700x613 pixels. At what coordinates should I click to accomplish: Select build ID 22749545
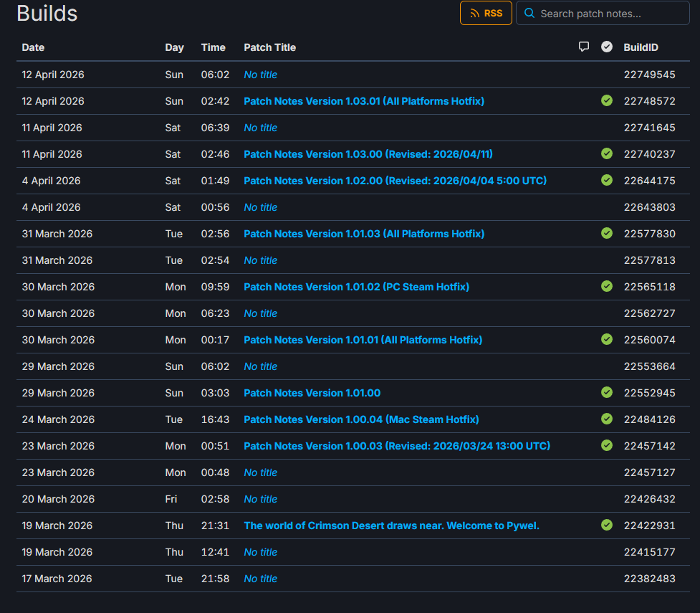[649, 75]
